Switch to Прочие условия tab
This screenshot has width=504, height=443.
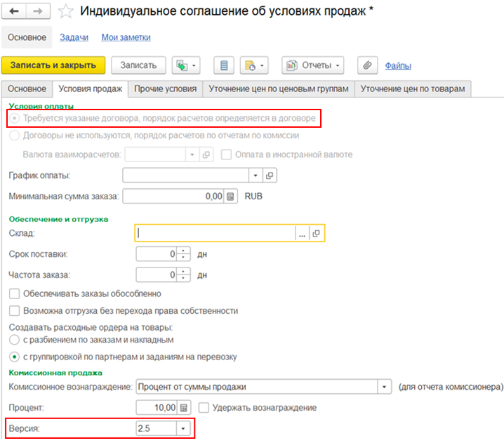coord(165,89)
